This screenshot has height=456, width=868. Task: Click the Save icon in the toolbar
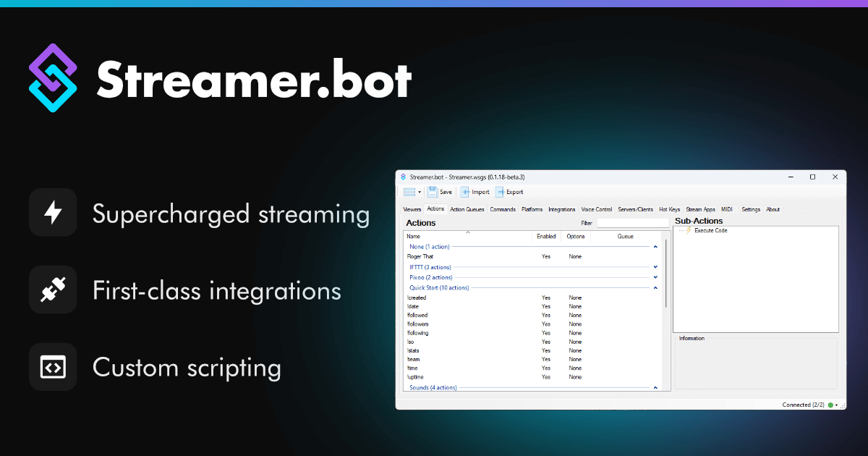434,192
